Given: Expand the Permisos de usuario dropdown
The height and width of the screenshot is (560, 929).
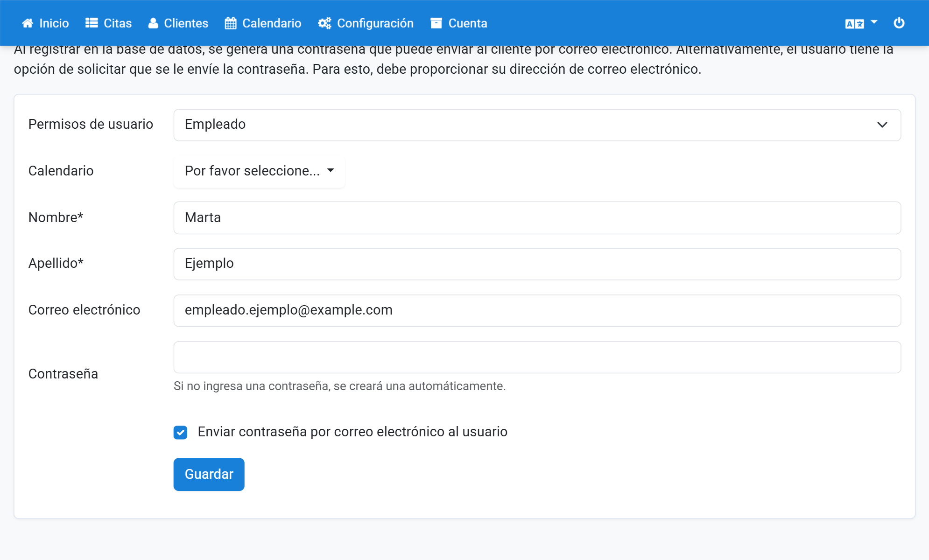Looking at the screenshot, I should [537, 125].
